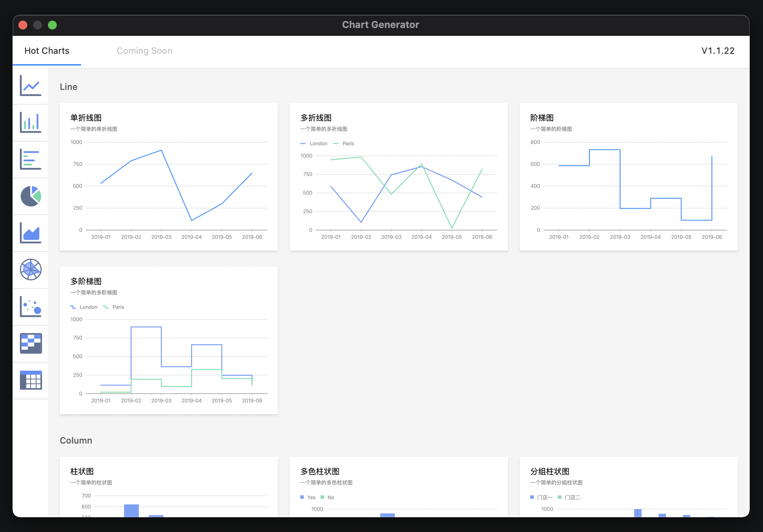Click the 一个简单的柱状图 subtitle
The height and width of the screenshot is (532, 763).
[x=91, y=483]
